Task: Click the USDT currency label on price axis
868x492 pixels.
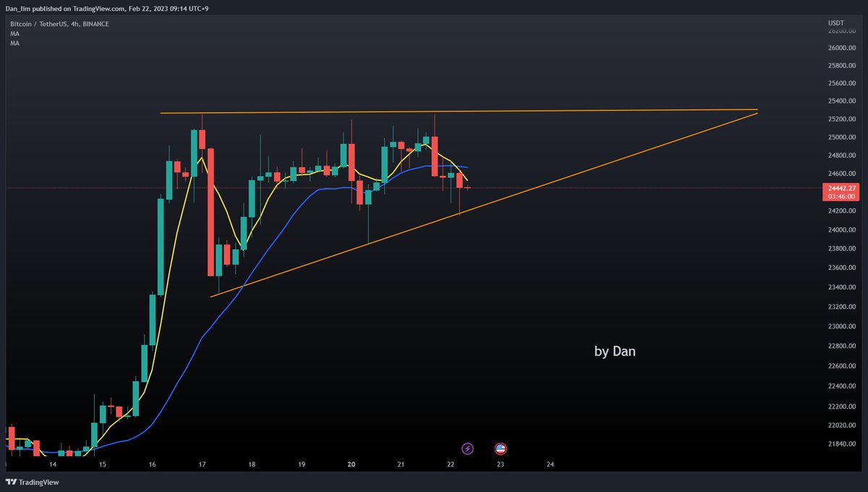Action: pyautogui.click(x=835, y=23)
